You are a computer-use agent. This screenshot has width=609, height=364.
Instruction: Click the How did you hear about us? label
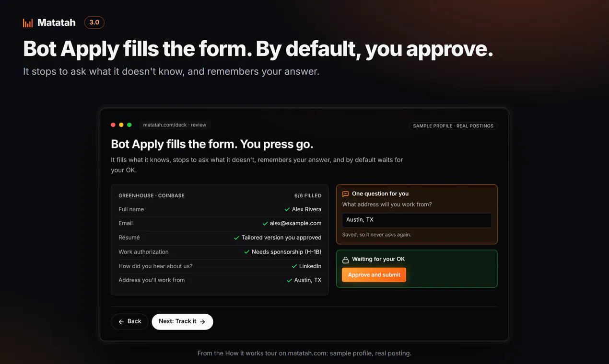click(x=155, y=266)
